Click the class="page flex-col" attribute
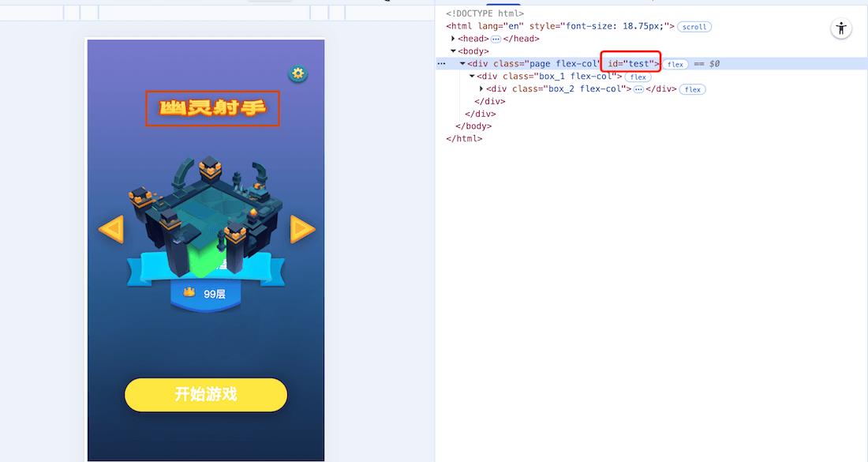Screen dimensions: 868x462 546,64
